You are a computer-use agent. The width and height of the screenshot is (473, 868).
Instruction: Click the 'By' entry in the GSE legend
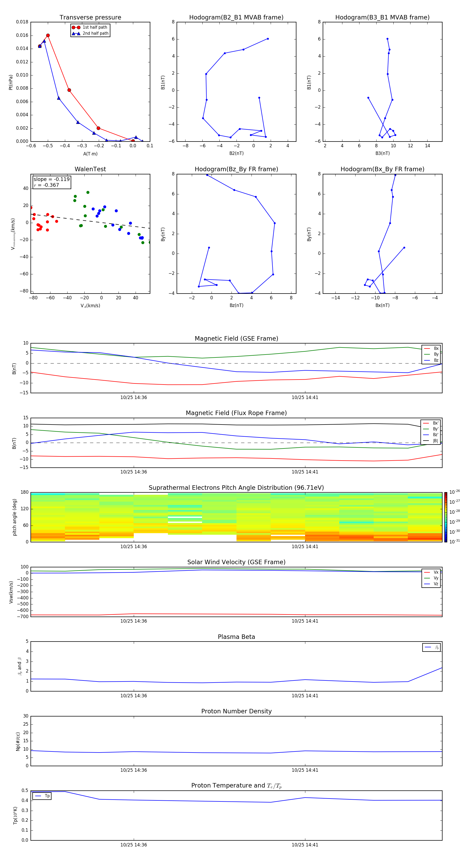[x=431, y=355]
